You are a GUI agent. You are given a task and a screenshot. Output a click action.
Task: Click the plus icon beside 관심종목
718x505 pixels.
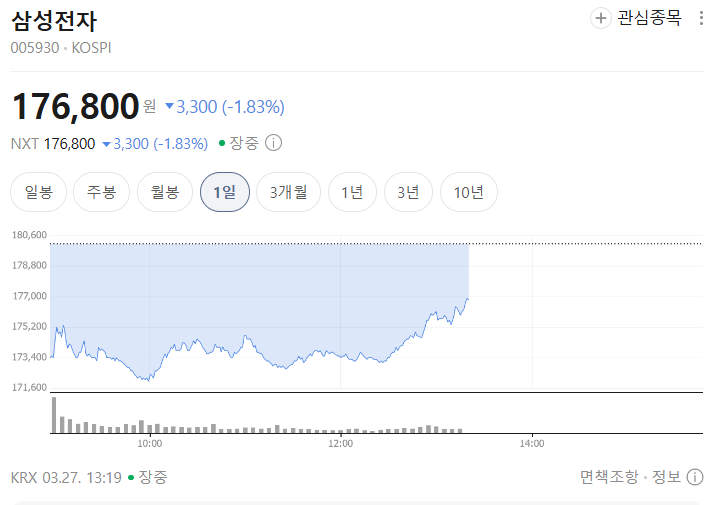tap(601, 18)
